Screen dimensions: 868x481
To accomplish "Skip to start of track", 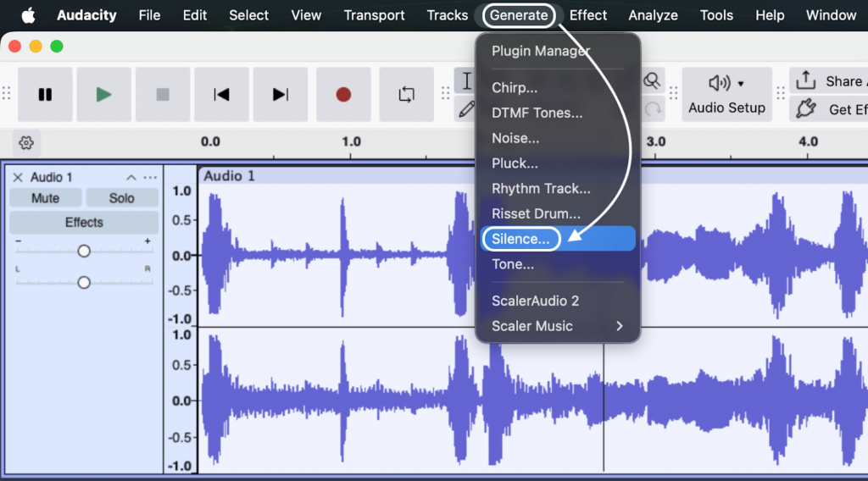I will click(x=221, y=95).
